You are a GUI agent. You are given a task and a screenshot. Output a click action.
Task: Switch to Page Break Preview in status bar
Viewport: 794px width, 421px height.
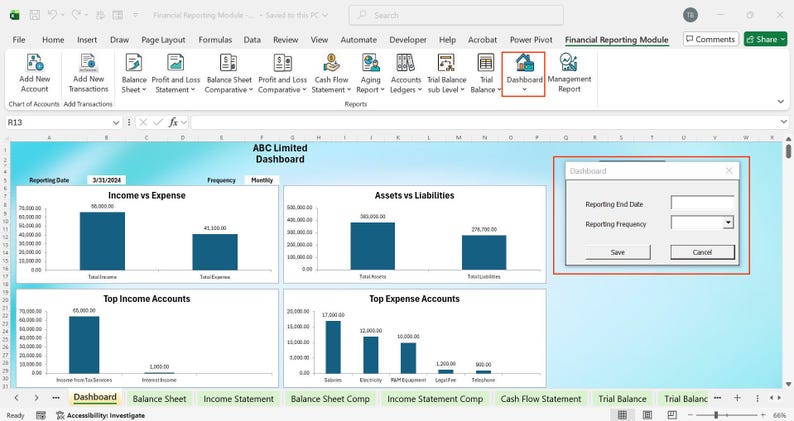tap(672, 415)
